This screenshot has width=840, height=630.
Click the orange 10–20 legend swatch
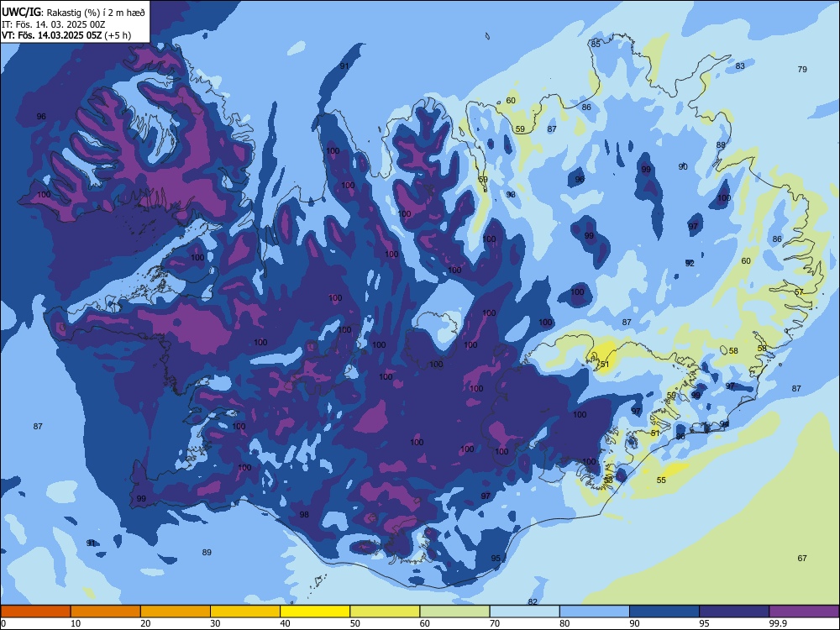point(106,612)
